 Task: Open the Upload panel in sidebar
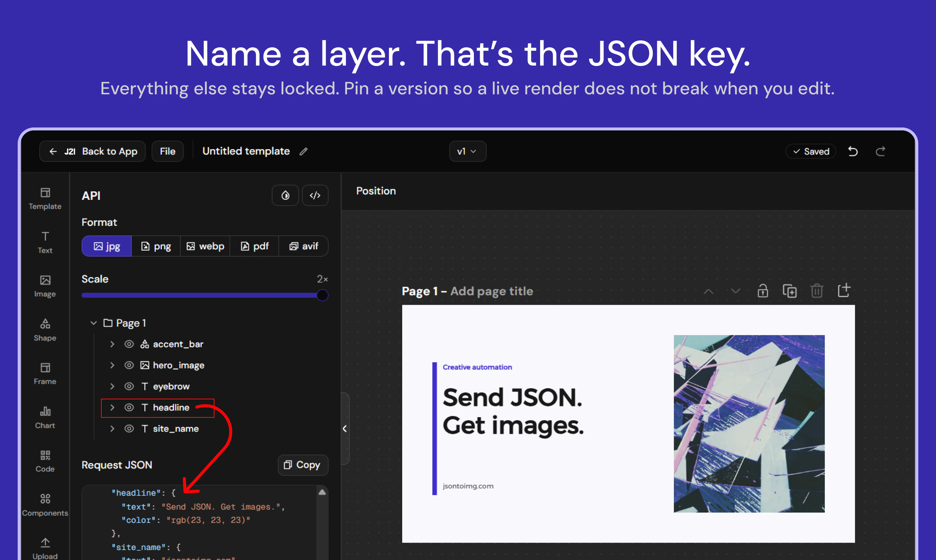(45, 549)
